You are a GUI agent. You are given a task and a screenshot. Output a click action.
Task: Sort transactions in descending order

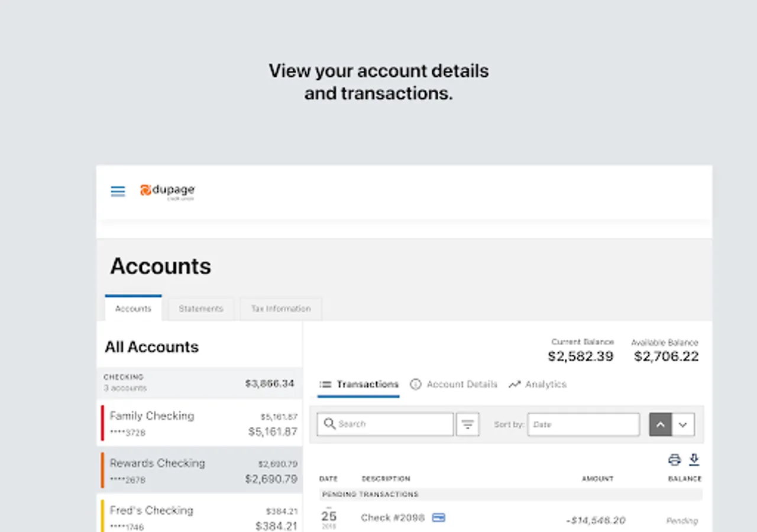coord(683,424)
